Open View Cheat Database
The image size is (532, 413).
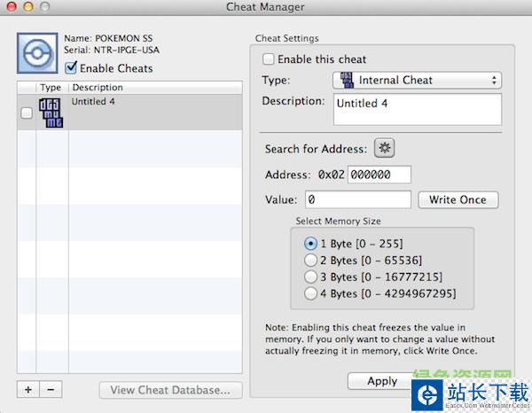point(169,389)
